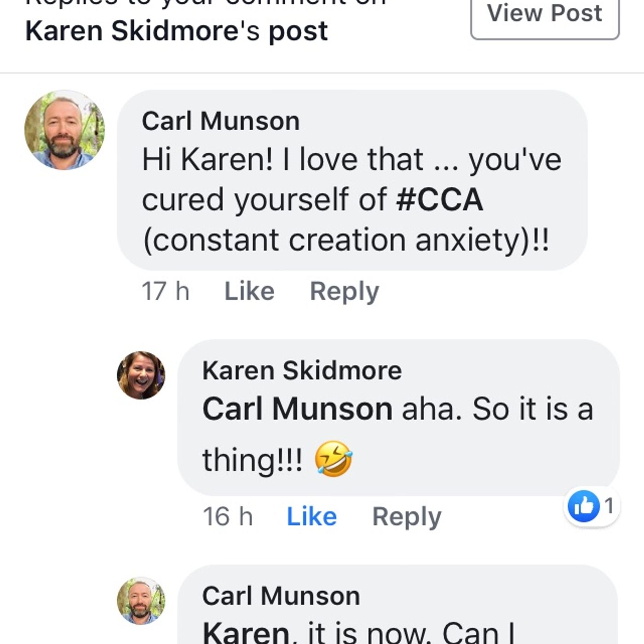
Task: Click Carl Munson's name on first comment
Action: tap(220, 121)
